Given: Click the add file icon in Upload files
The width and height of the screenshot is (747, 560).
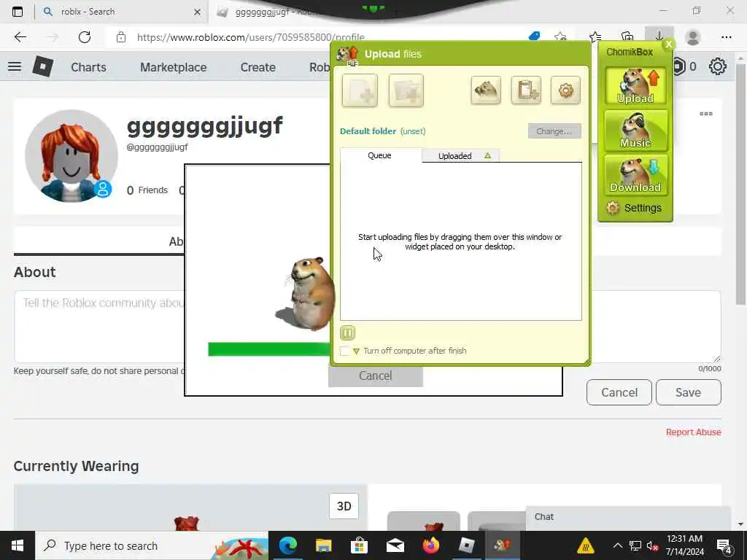Looking at the screenshot, I should point(360,90).
